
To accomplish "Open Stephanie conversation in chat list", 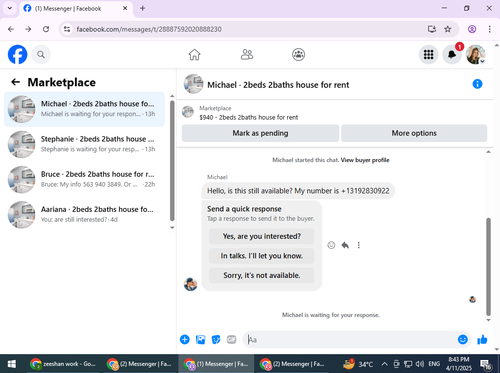I will pyautogui.click(x=84, y=144).
